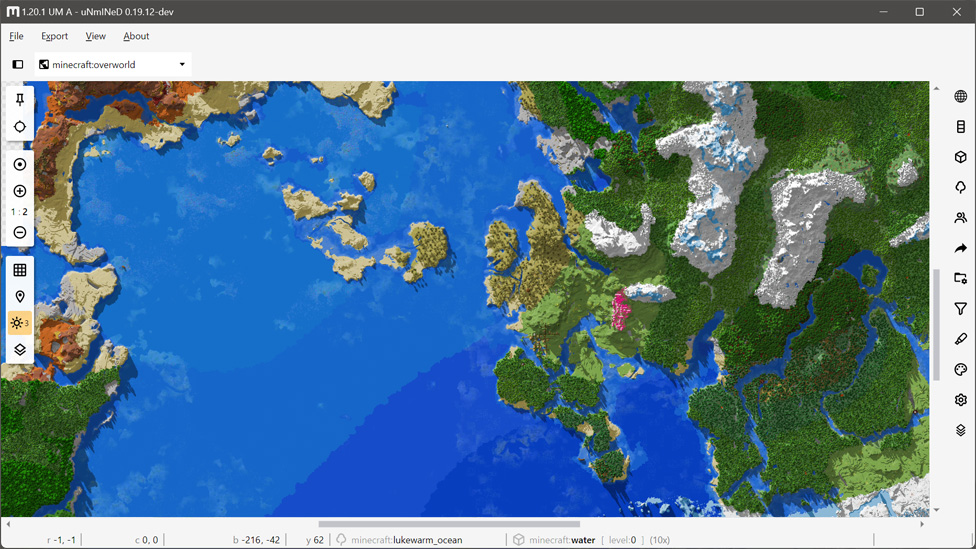This screenshot has height=549, width=976.
Task: Click the crosshair center-view icon
Action: pyautogui.click(x=20, y=127)
